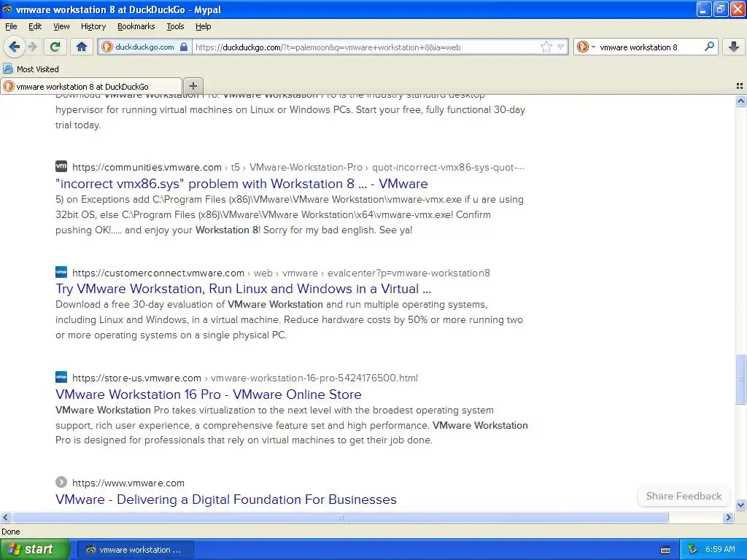
Task: Bookmark this page with the star icon
Action: (x=546, y=47)
